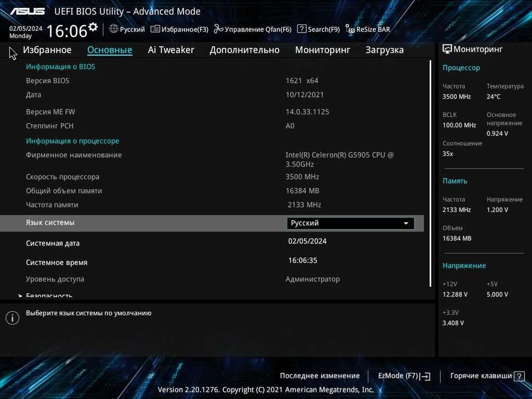Open the Управление Qfan(F6) fan icon
The width and height of the screenshot is (532, 399).
[218, 29]
